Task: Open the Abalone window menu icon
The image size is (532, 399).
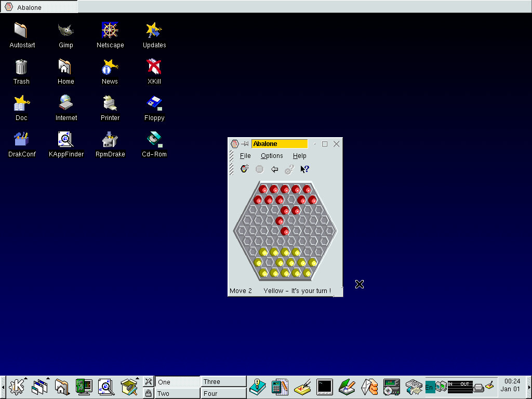Action: point(235,144)
